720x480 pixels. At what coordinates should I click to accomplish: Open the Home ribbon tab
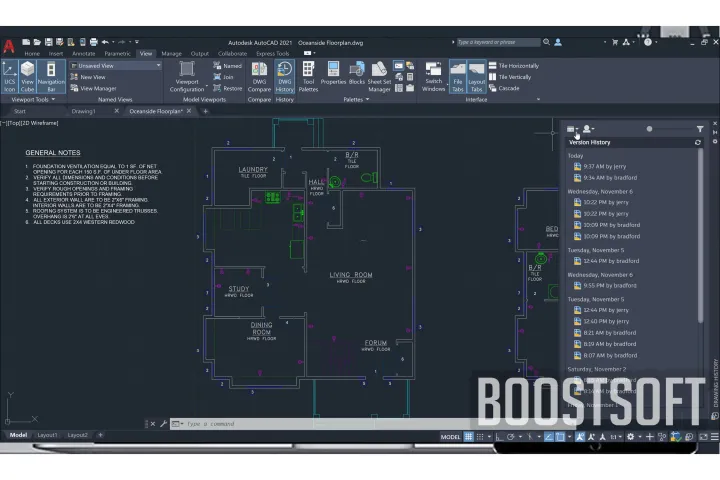click(32, 54)
